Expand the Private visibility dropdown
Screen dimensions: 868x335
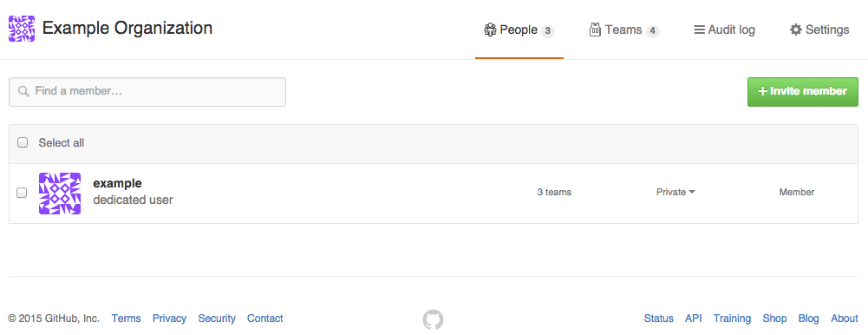(675, 192)
